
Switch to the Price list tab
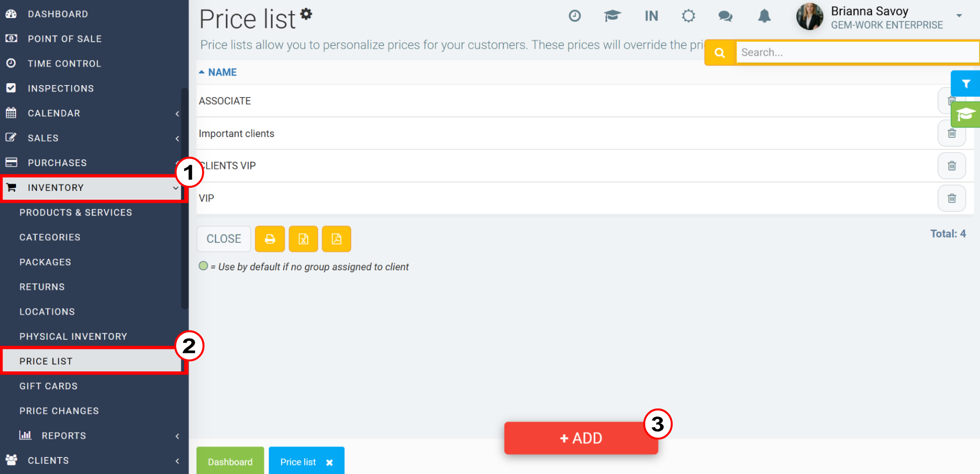pos(298,462)
